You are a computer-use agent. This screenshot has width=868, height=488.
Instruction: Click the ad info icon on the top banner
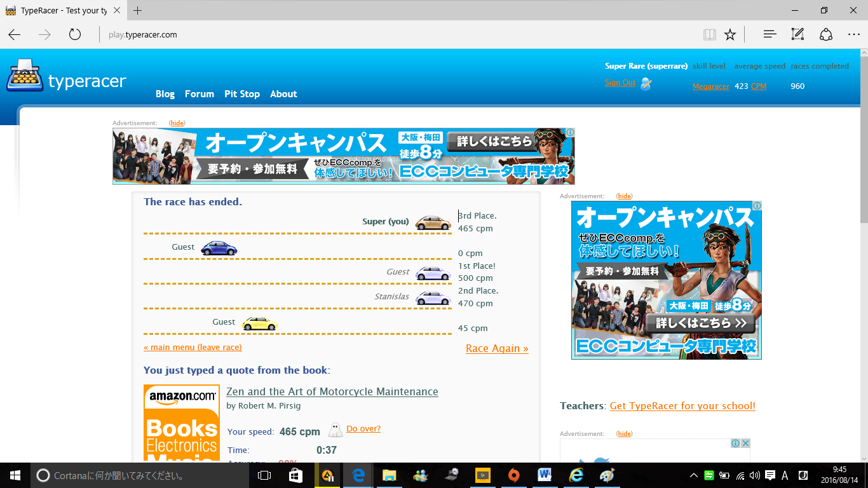click(x=570, y=133)
